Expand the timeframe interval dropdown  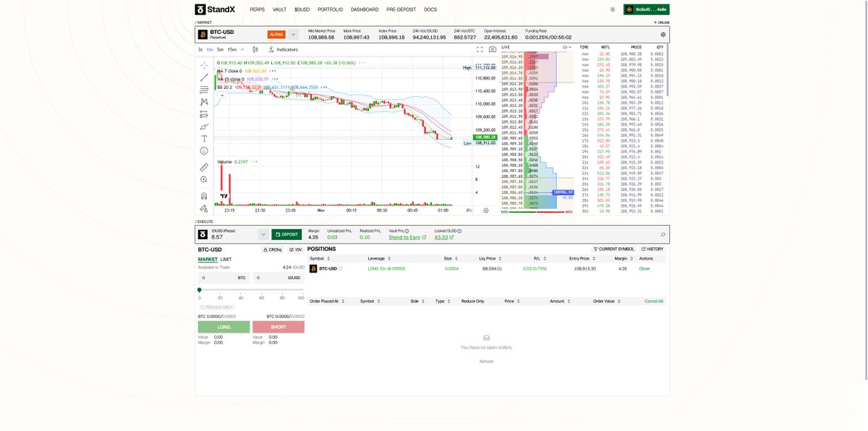pyautogui.click(x=242, y=49)
